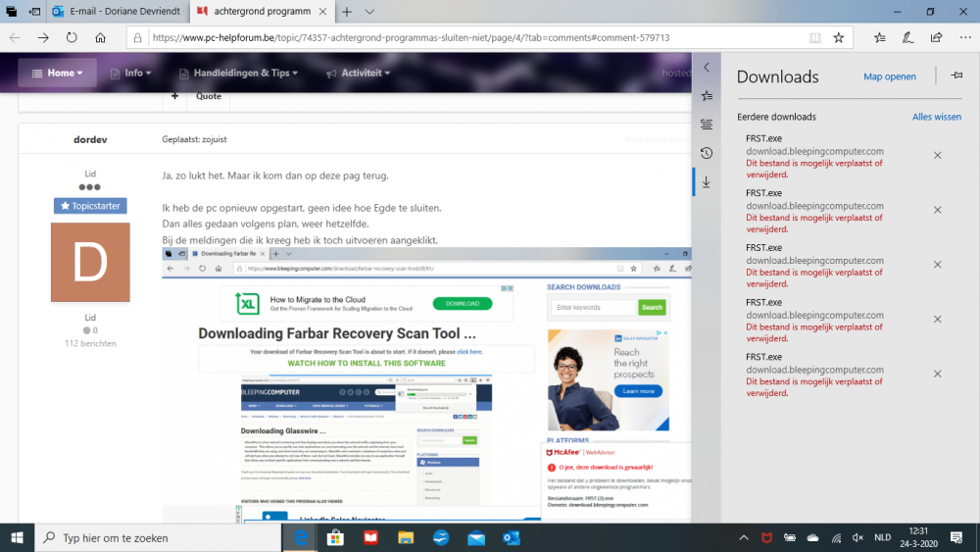Remove the third FRST.exe download entry

(x=938, y=265)
